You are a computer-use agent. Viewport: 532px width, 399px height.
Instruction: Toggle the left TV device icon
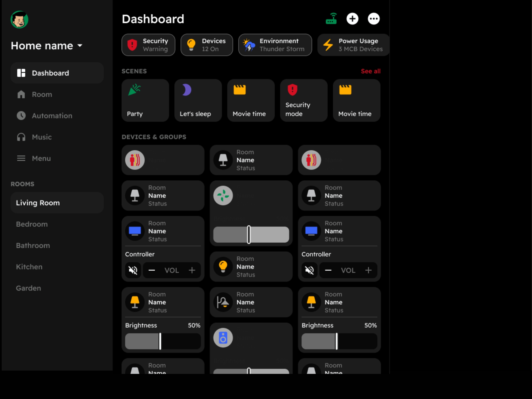point(135,231)
